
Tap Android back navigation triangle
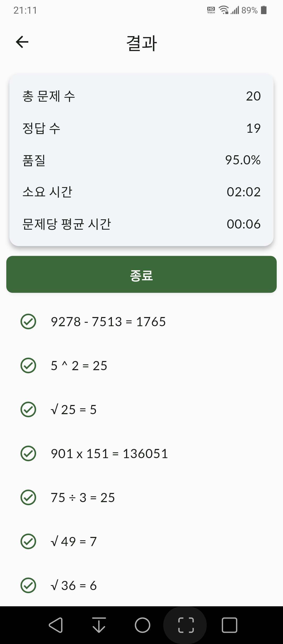pos(56,625)
